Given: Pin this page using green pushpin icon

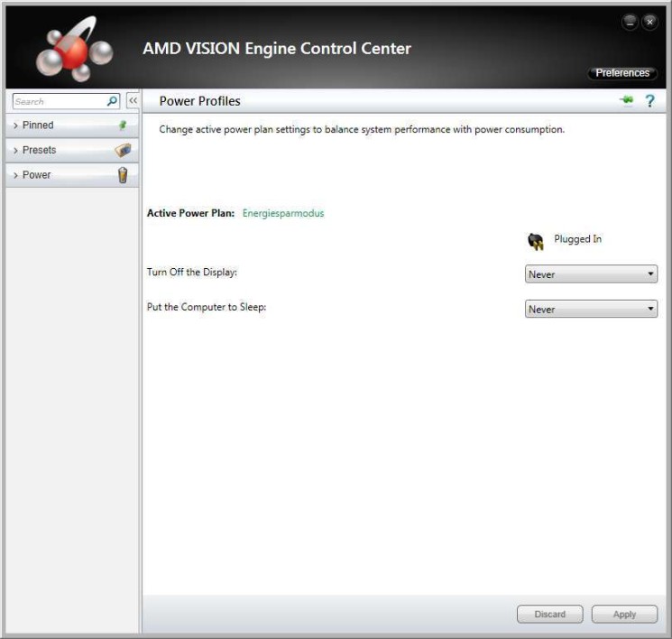Looking at the screenshot, I should (627, 100).
